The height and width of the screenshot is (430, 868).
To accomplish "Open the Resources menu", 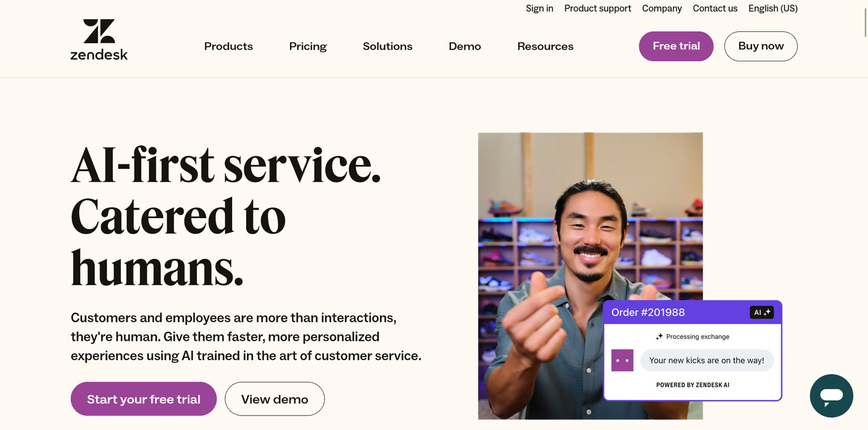I will (545, 46).
